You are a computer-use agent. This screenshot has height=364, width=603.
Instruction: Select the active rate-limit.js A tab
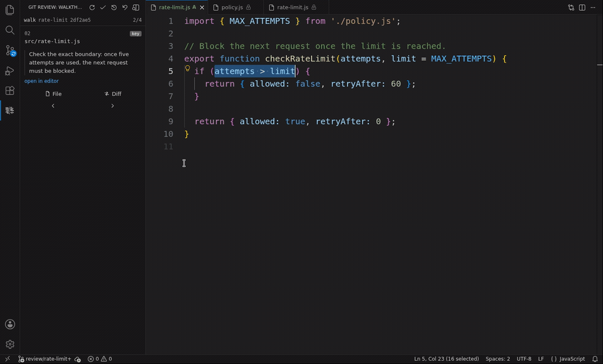pos(174,8)
